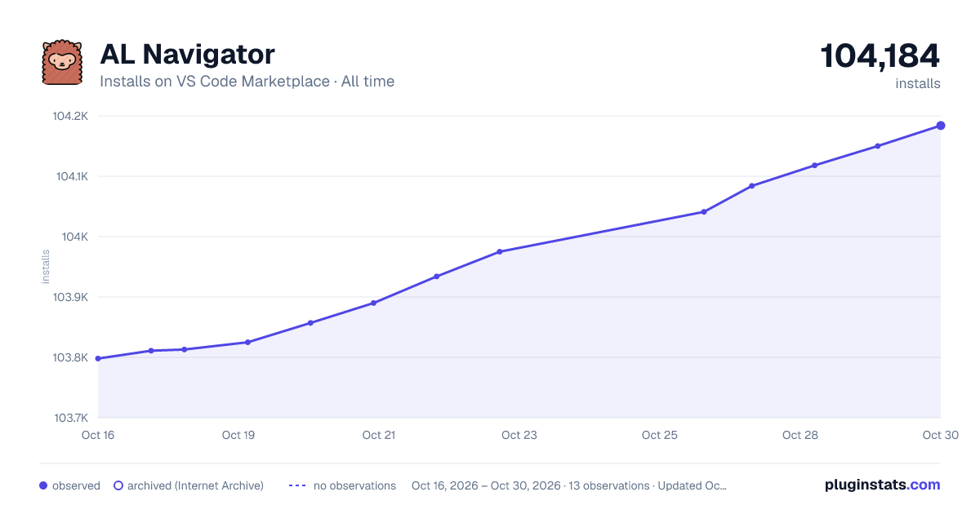Click the Oct 25 x-axis label
980x514 pixels.
[660, 435]
